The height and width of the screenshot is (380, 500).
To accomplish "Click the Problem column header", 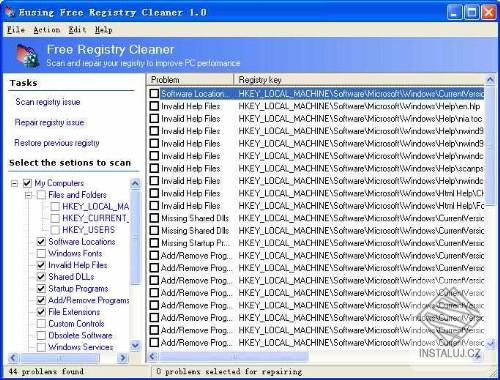I will coord(190,80).
